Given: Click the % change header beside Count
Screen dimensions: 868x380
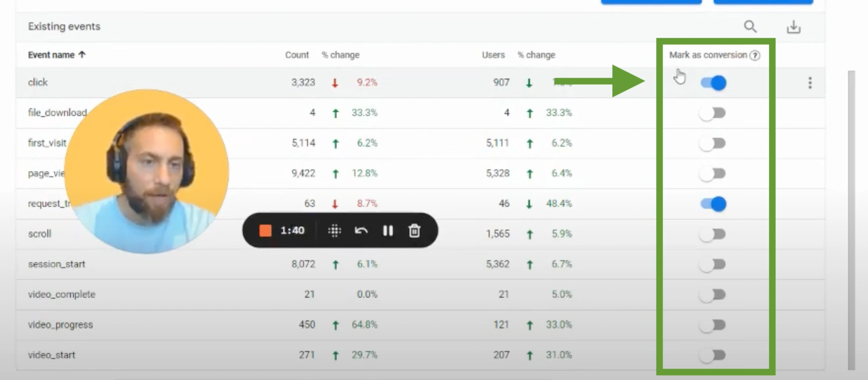Looking at the screenshot, I should 341,55.
